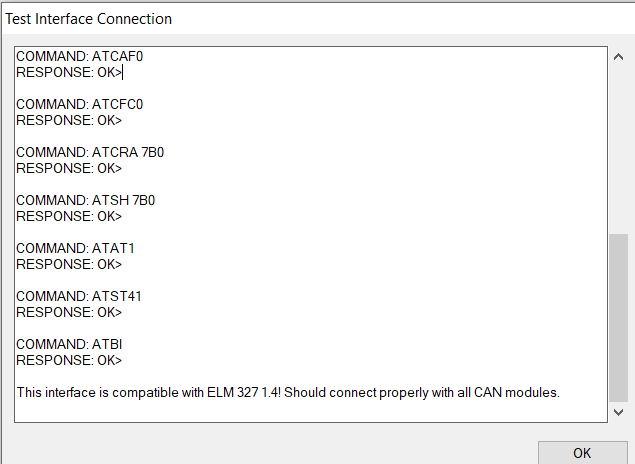The width and height of the screenshot is (635, 464).
Task: Click the scrollbar up arrow
Action: 618,57
